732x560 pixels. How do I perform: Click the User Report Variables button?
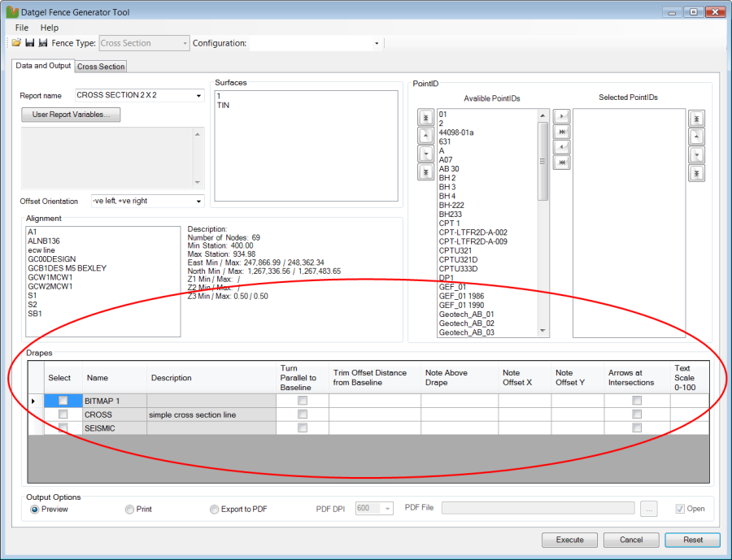[71, 115]
